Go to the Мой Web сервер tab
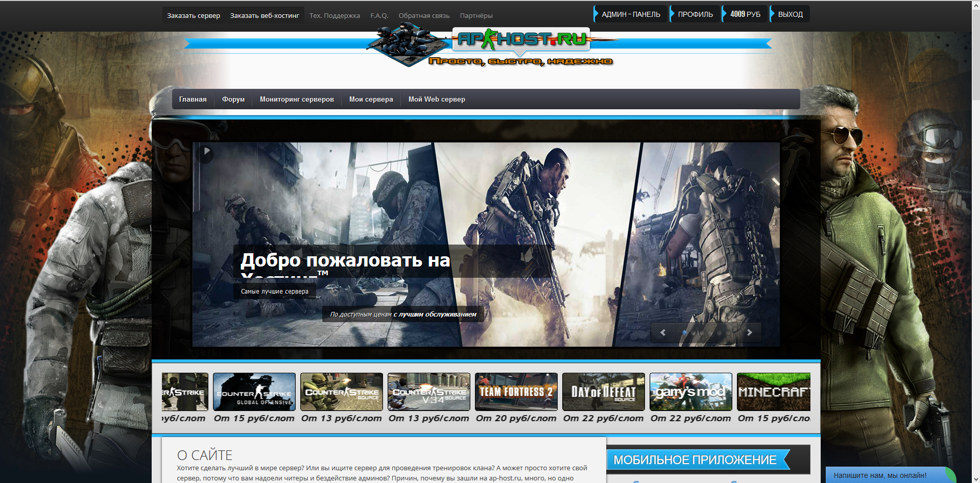The width and height of the screenshot is (980, 483). click(x=437, y=100)
